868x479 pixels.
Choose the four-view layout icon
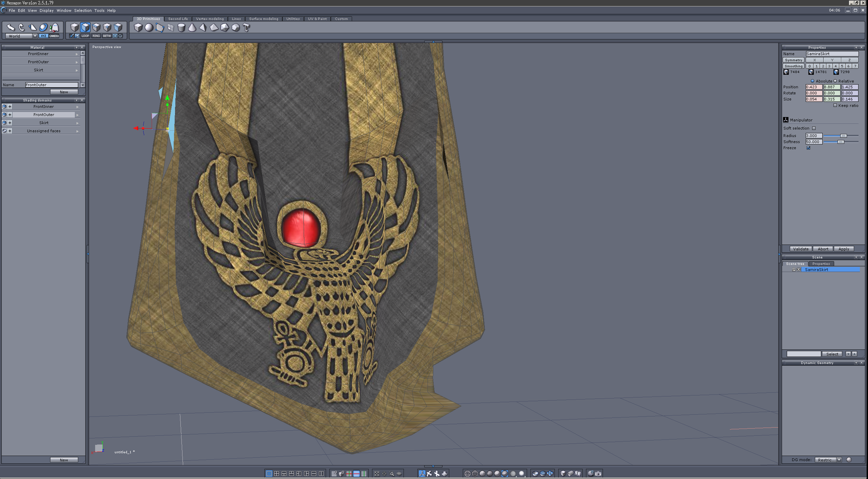click(277, 473)
